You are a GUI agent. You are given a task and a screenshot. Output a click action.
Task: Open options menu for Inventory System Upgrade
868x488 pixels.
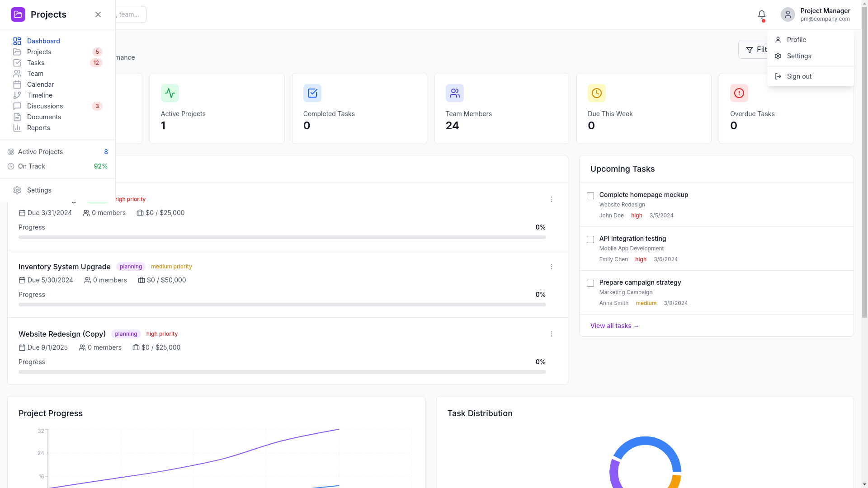tap(552, 267)
